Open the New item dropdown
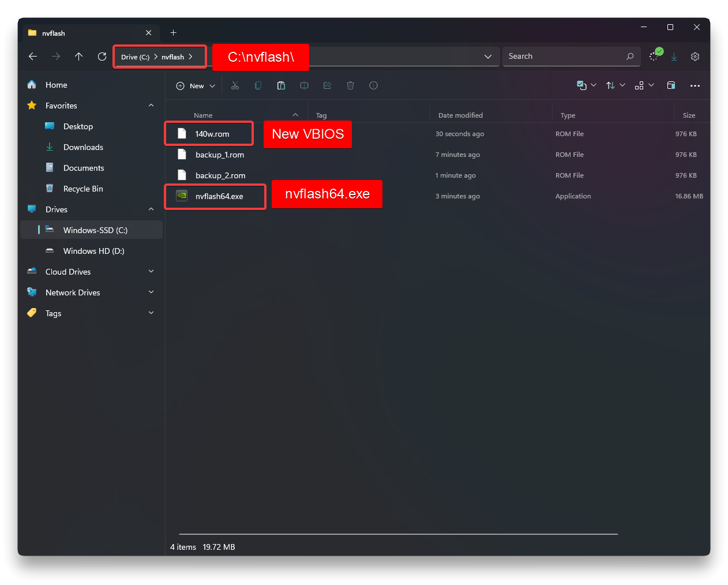This screenshot has width=728, height=585. click(196, 86)
